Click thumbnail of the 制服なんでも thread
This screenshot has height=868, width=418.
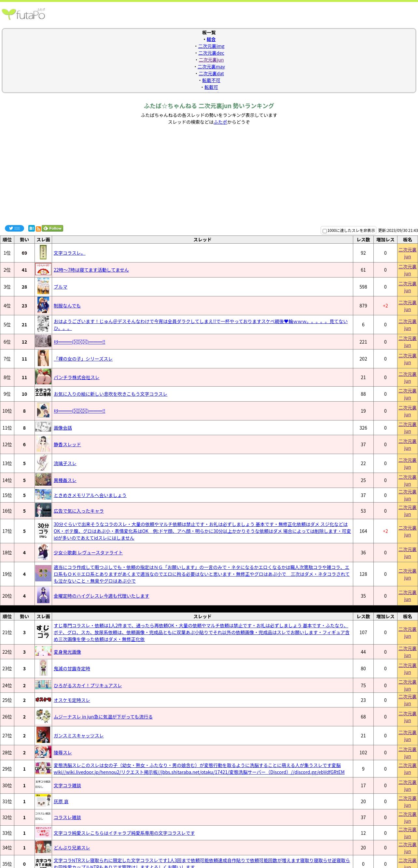click(43, 306)
